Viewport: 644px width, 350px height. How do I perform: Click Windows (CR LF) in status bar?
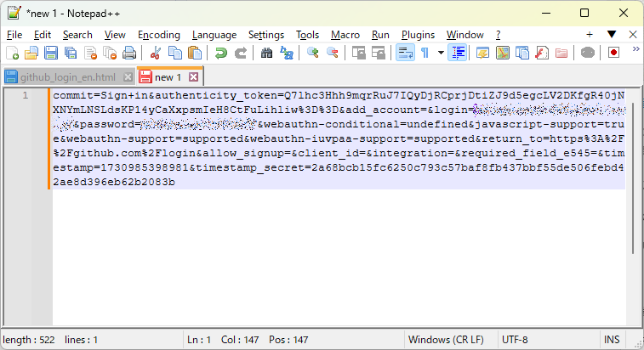pos(446,340)
